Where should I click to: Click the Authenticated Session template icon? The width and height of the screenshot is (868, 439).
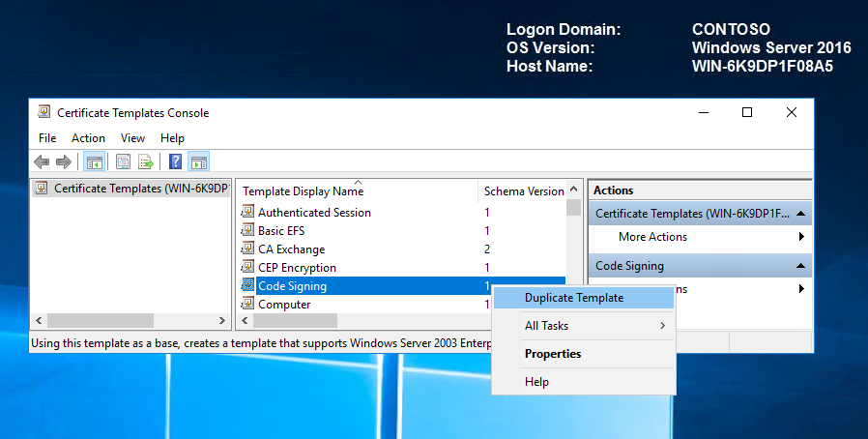247,212
